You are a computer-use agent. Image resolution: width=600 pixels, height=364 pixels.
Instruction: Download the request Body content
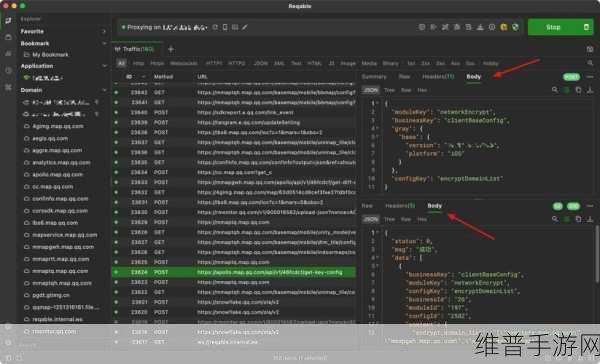(590, 90)
